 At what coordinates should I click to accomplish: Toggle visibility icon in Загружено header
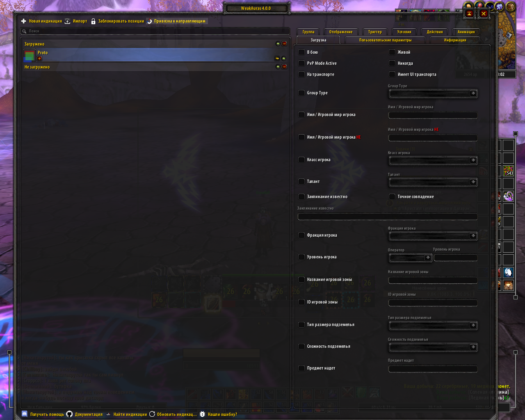(x=278, y=44)
